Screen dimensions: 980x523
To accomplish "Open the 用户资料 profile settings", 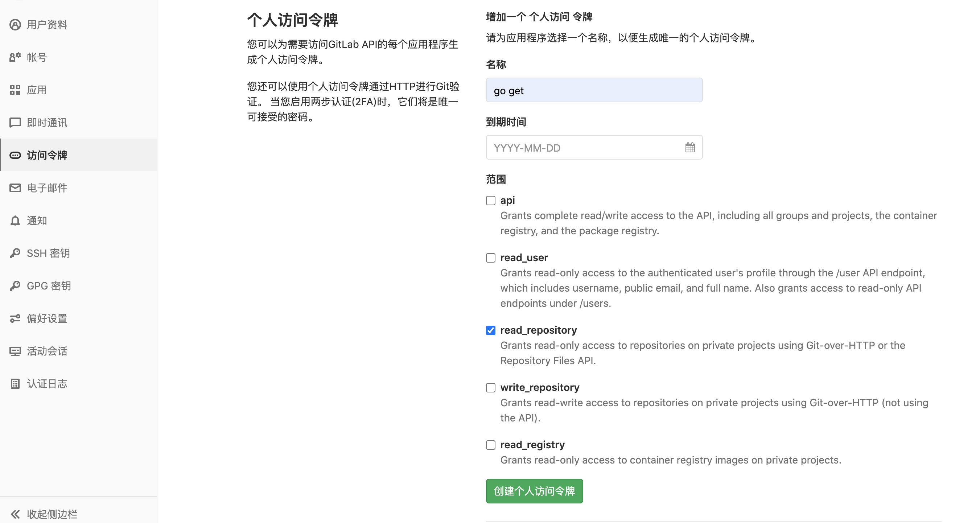I will 47,25.
